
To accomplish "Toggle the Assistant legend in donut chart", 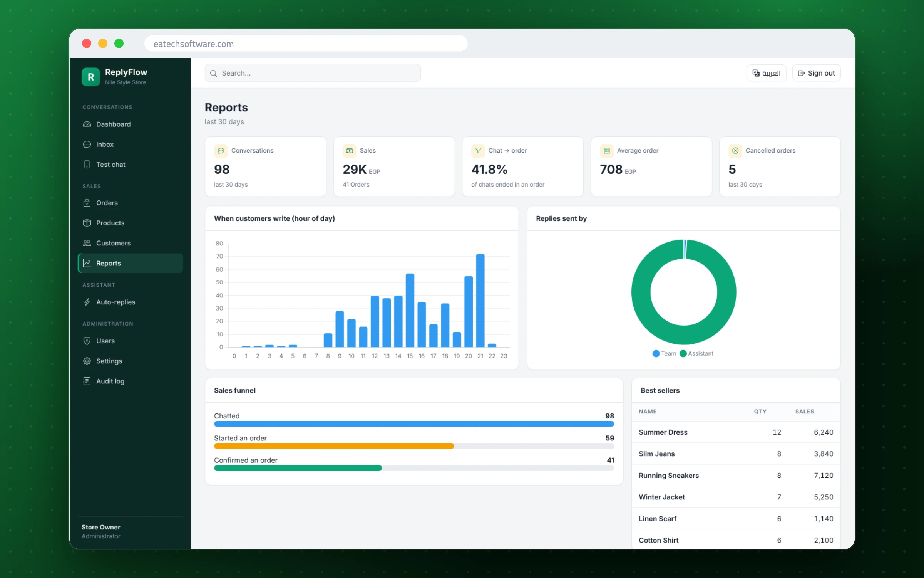I will (696, 353).
